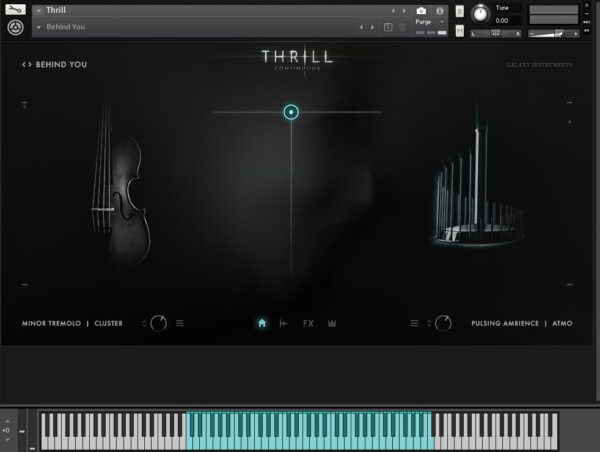Click the right source volume knob
Image resolution: width=600 pixels, height=452 pixels.
pos(443,323)
